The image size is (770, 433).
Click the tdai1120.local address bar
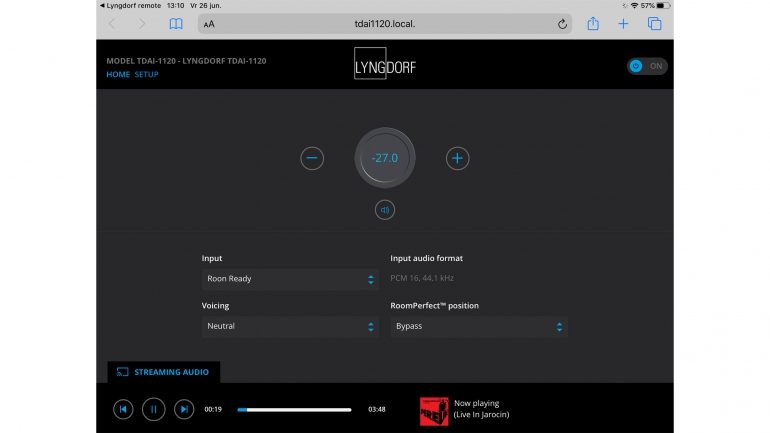pos(385,24)
